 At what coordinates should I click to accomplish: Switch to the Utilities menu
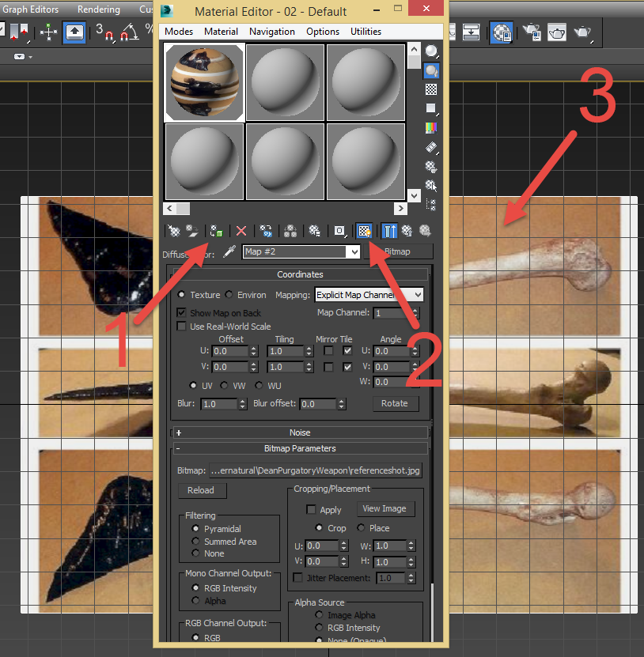366,32
